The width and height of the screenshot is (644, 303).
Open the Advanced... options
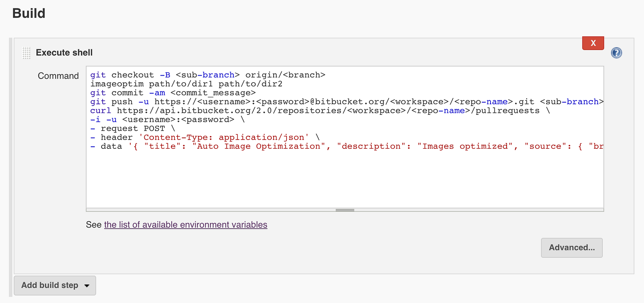pos(572,248)
